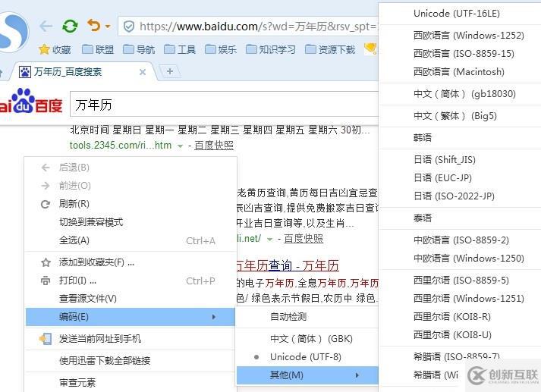541x392 pixels.
Task: Close the 万年历_百度搜索 tab
Action: (143, 72)
